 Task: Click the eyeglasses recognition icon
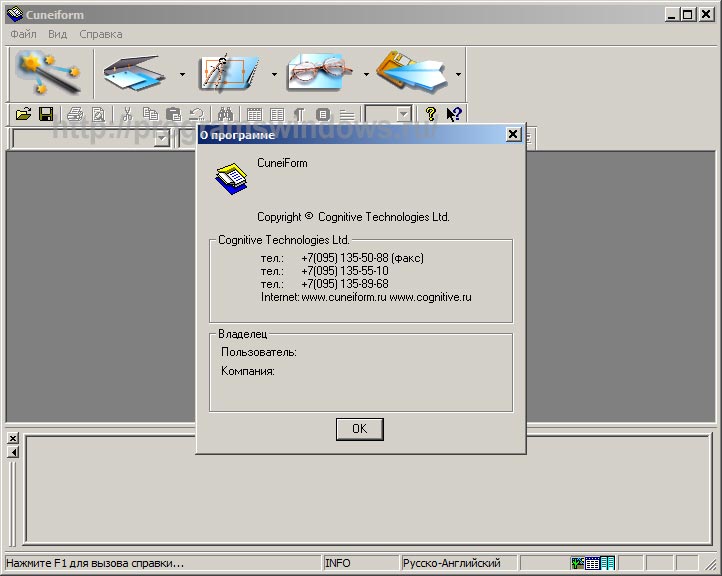pos(316,73)
